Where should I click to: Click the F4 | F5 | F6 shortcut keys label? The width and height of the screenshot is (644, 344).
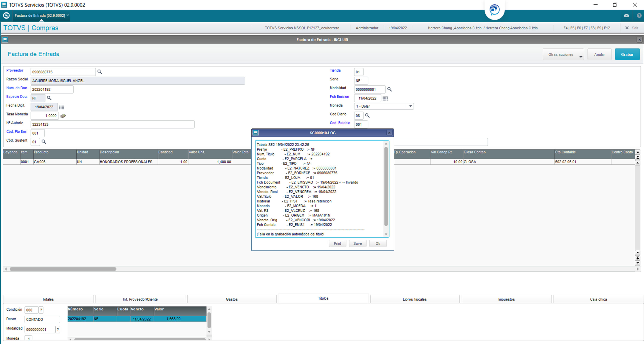coord(586,28)
